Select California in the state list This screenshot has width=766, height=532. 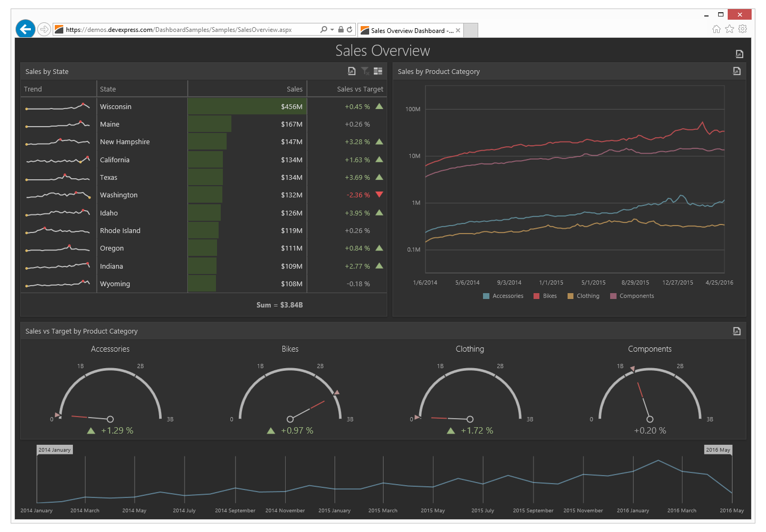tap(204, 160)
